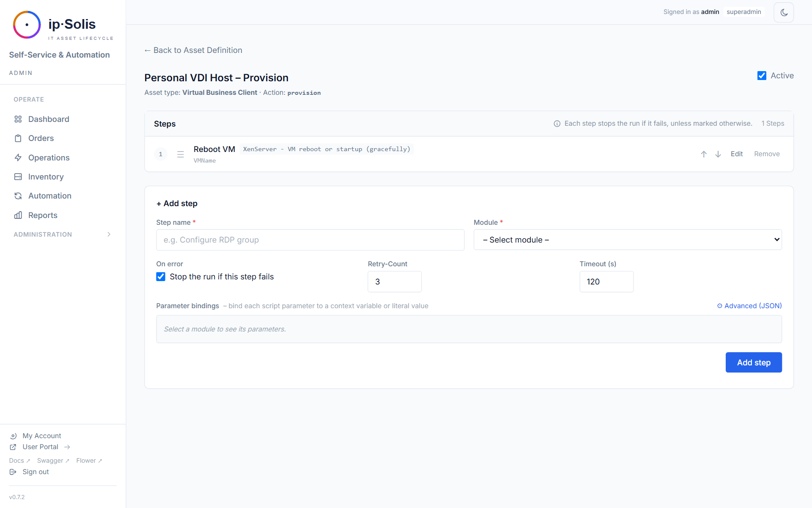Image resolution: width=812 pixels, height=508 pixels.
Task: Grab the Reboot VM drag handle
Action: pyautogui.click(x=181, y=155)
